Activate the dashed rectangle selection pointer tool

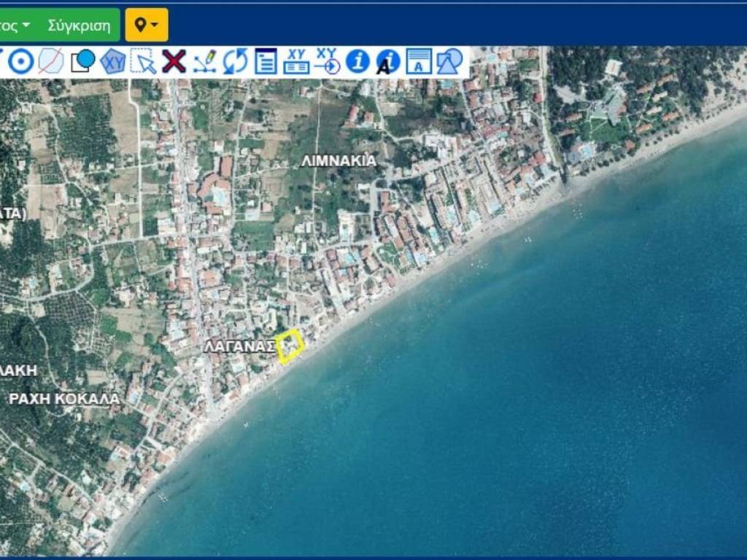coord(143,62)
